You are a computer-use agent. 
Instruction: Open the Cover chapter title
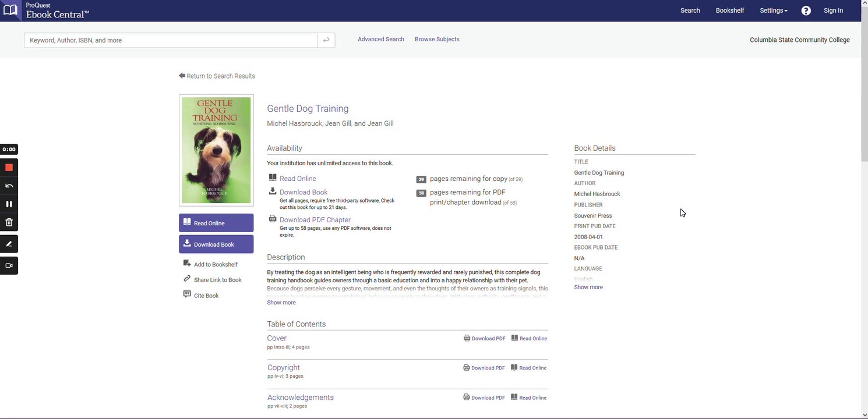[277, 338]
